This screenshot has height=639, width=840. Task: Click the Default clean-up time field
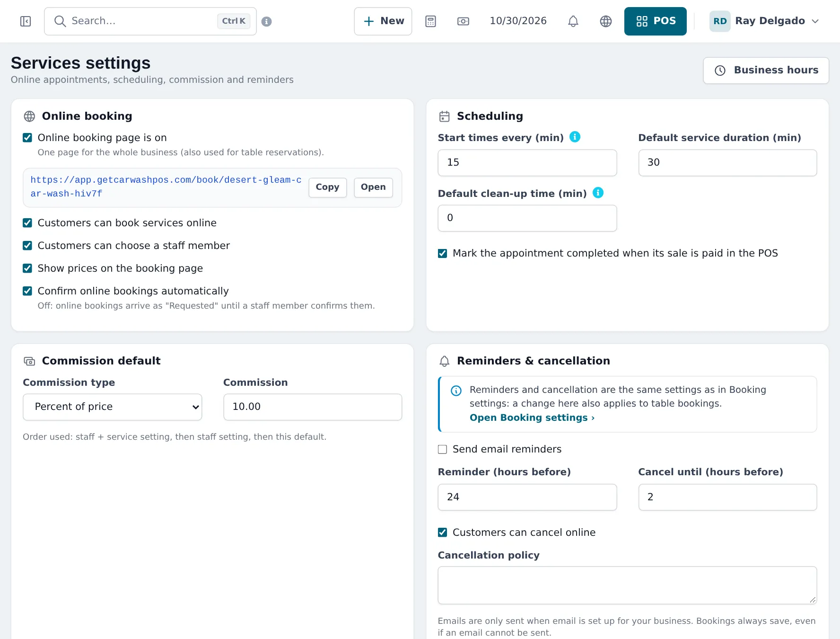527,218
